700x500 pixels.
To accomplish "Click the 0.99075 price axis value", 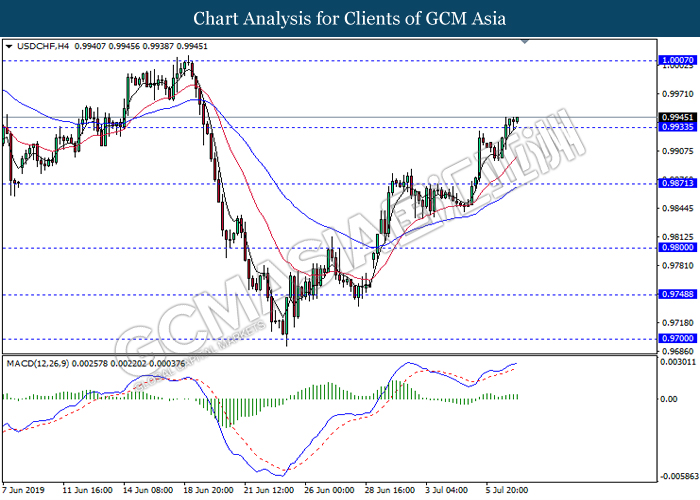I will pos(678,151).
